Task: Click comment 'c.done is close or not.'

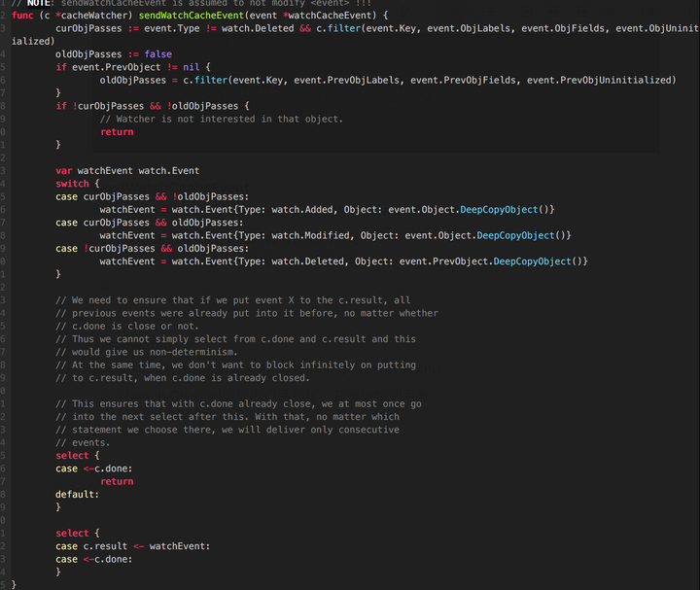Action: click(x=127, y=327)
